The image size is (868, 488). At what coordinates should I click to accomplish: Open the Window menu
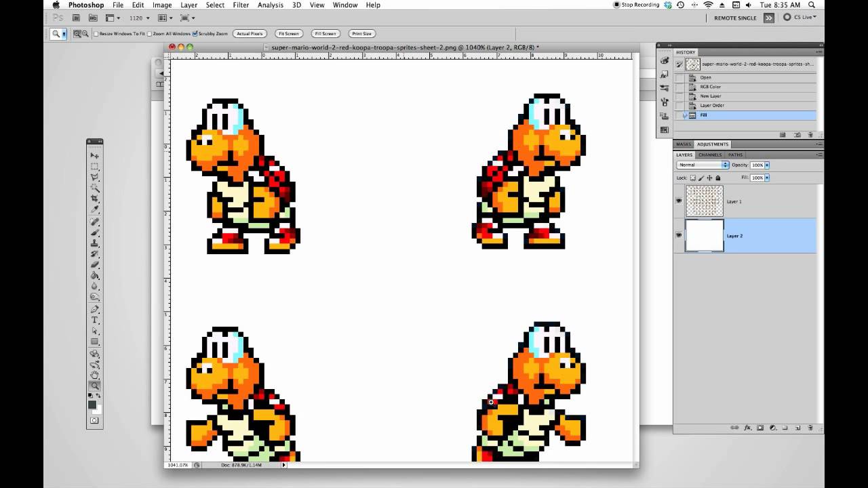pos(345,5)
